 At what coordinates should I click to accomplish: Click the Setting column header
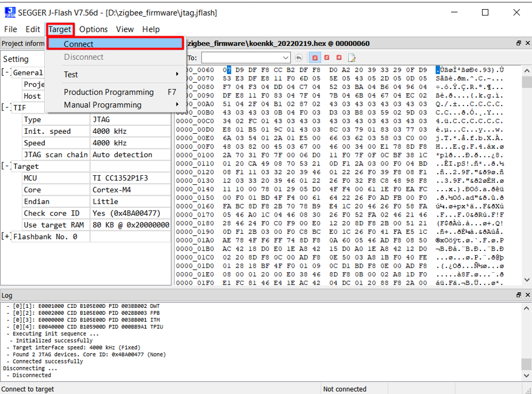[x=16, y=59]
